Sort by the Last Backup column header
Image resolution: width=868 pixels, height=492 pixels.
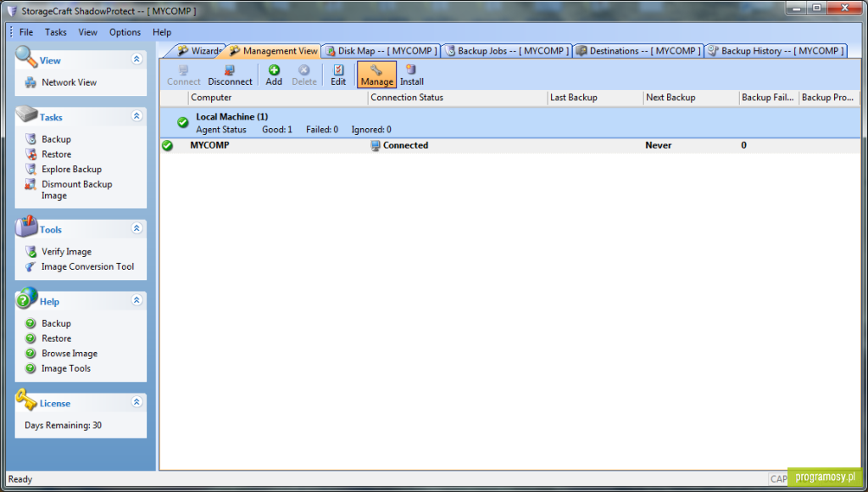595,98
